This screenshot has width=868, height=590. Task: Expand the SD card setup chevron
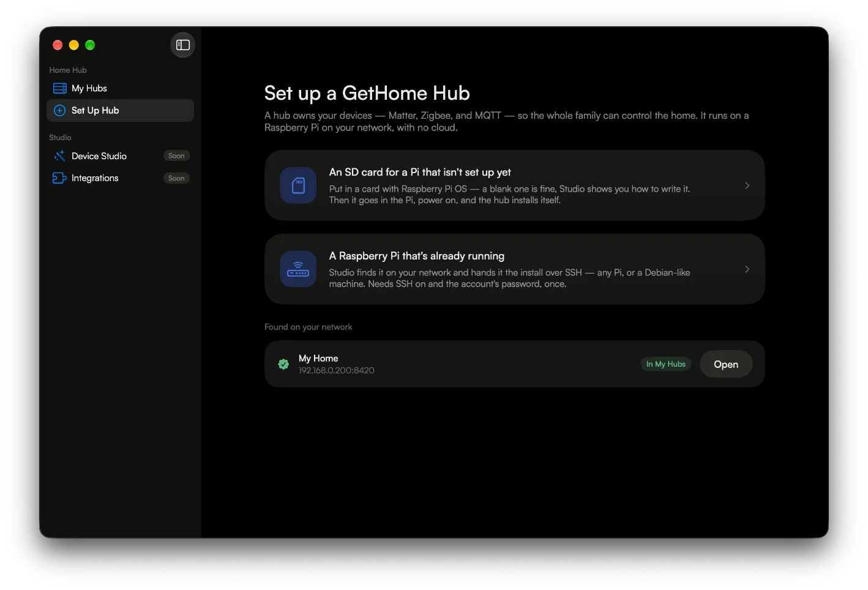[747, 185]
